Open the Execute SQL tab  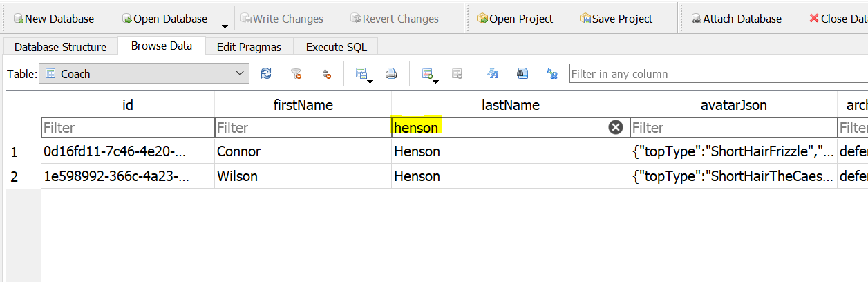tap(337, 47)
